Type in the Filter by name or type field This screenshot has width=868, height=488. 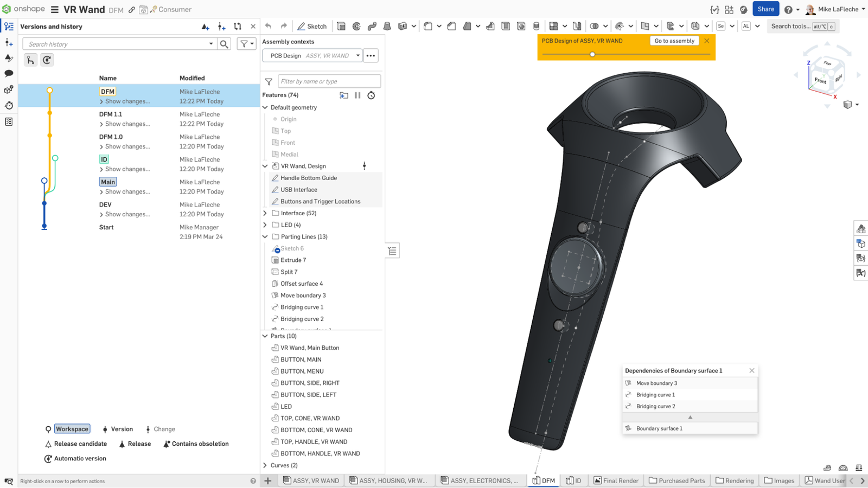coord(329,81)
